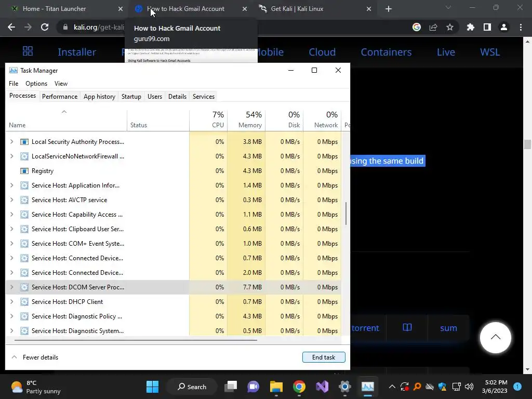
Task: Open the Task Manager View menu
Action: click(x=61, y=84)
